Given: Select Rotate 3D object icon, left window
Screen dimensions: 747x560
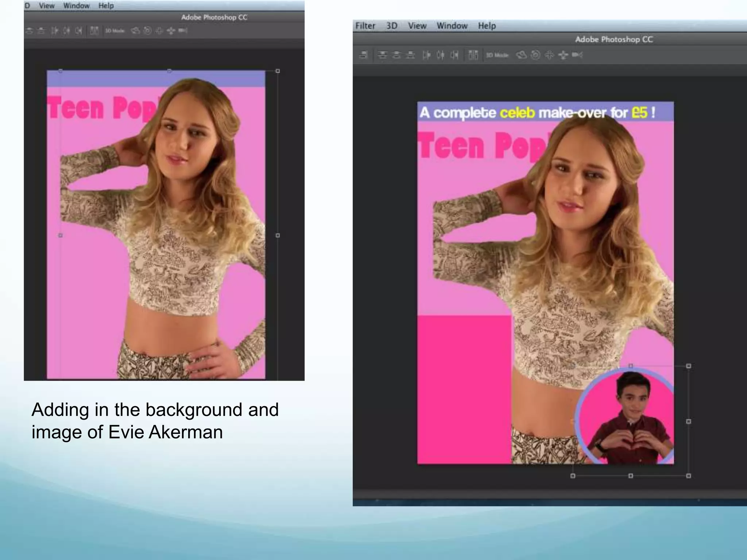Looking at the screenshot, I should [136, 31].
